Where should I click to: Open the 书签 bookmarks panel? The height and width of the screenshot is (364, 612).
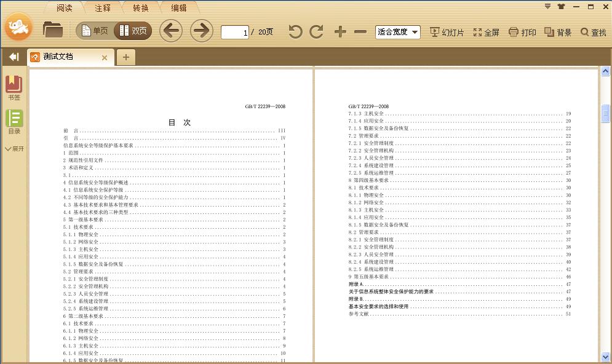[x=14, y=88]
